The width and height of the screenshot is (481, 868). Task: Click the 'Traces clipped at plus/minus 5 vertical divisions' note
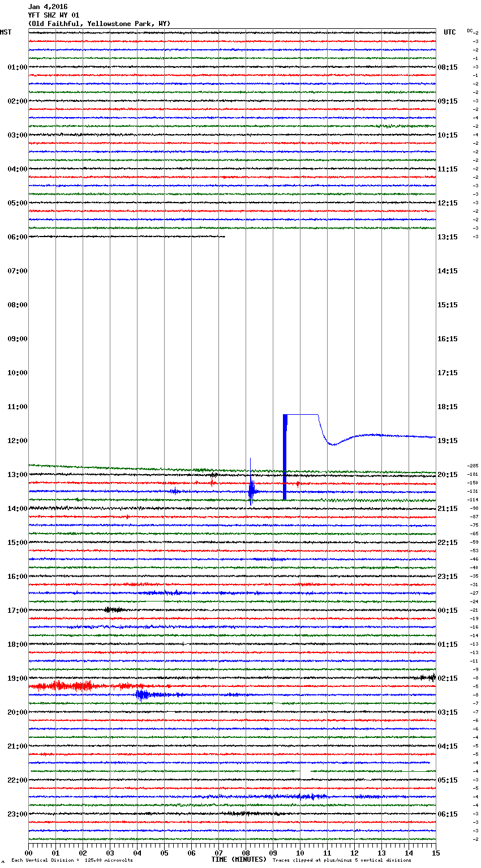(x=342, y=861)
